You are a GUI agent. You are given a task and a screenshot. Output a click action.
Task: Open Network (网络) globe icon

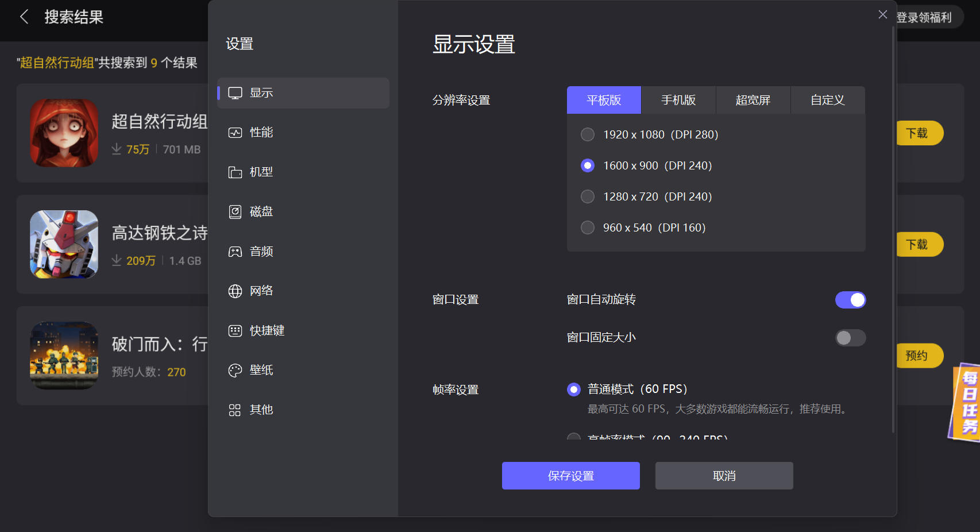235,291
